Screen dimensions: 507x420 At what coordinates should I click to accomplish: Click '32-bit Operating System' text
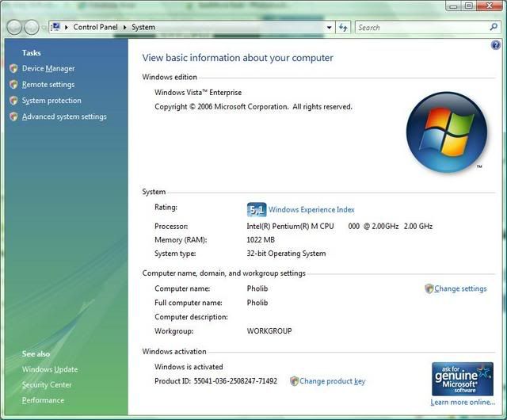pyautogui.click(x=286, y=254)
